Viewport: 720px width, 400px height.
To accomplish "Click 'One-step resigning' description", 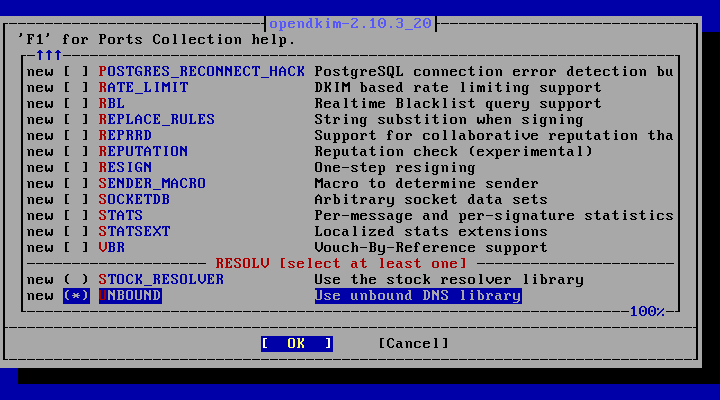I will (x=395, y=168).
